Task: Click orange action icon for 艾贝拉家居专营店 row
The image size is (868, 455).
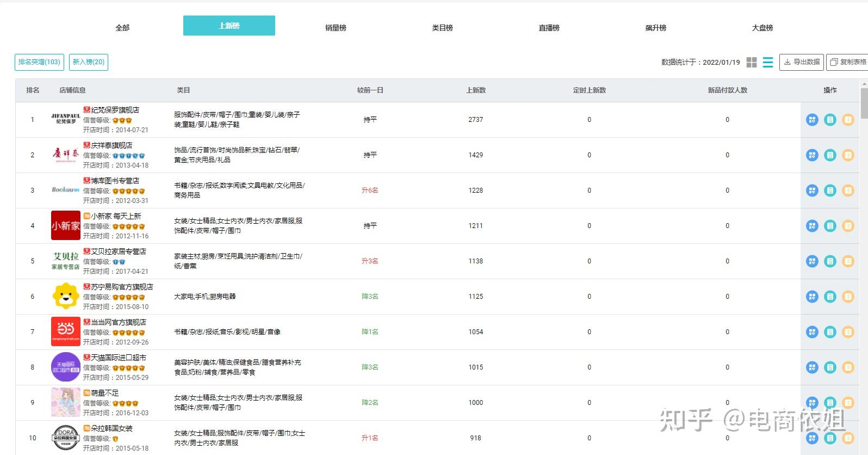Action: pyautogui.click(x=848, y=261)
